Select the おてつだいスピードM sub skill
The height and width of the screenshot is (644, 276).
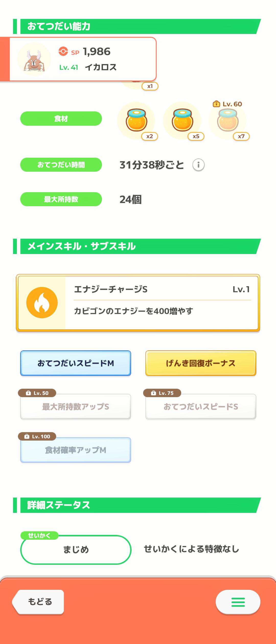coord(76,363)
